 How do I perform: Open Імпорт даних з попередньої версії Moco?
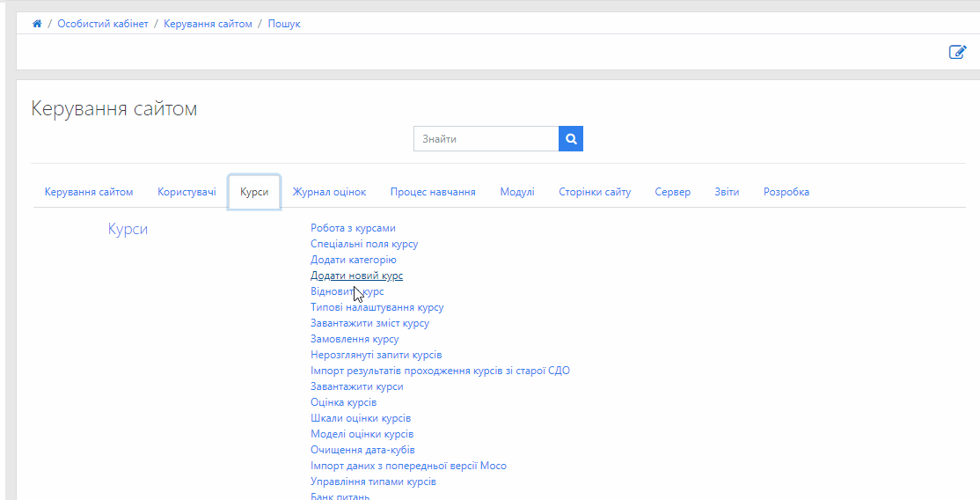click(x=408, y=466)
